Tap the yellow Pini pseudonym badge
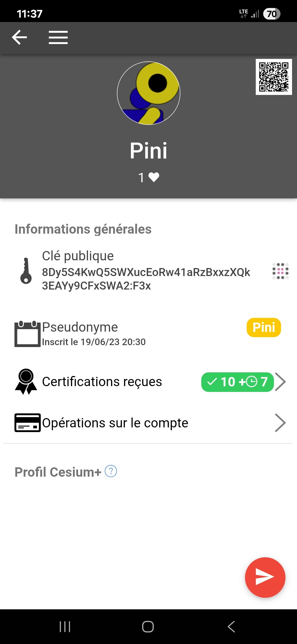This screenshot has height=644, width=297. 264,328
